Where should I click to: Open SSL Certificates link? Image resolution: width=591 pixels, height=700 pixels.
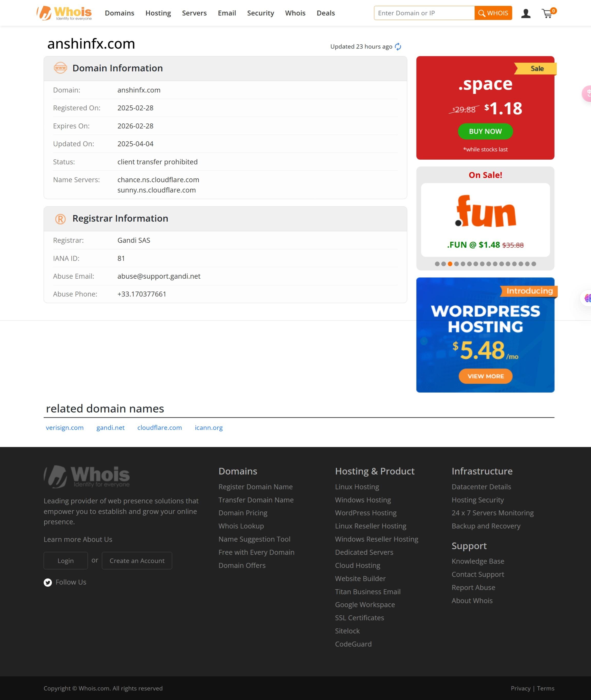pyautogui.click(x=360, y=618)
